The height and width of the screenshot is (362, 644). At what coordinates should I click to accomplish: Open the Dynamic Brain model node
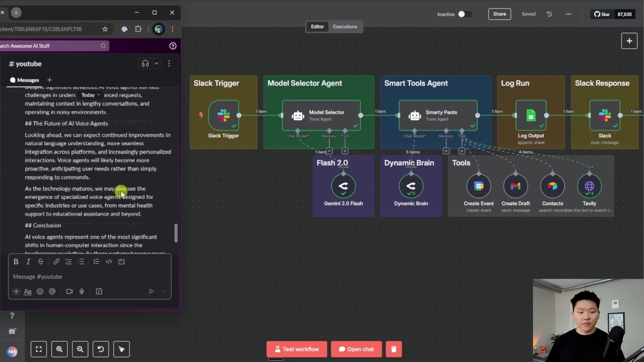click(411, 186)
